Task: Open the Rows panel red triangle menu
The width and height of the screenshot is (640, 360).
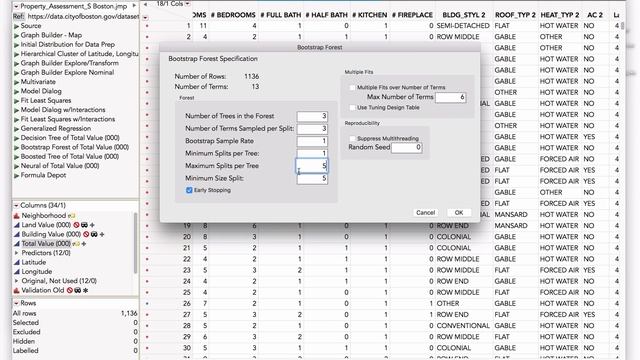Action: tap(16, 303)
